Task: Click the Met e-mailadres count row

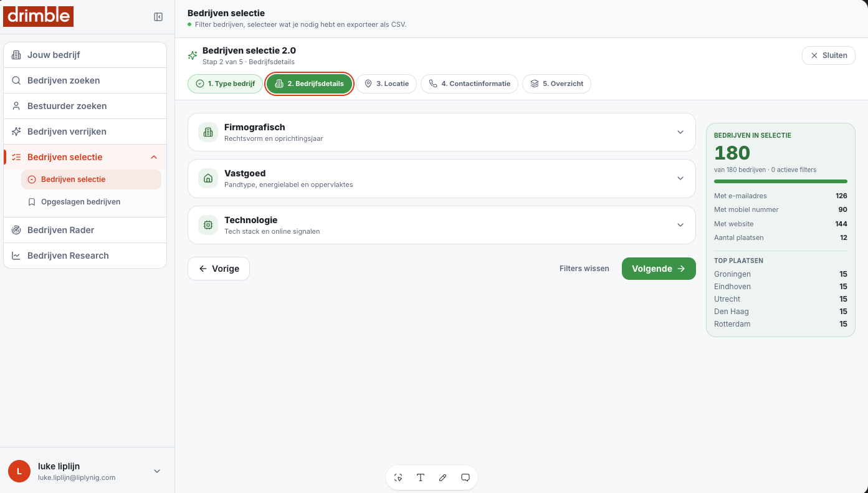Action: [781, 196]
